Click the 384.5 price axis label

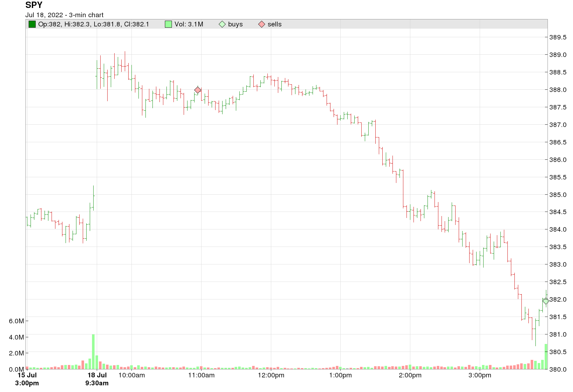pyautogui.click(x=558, y=212)
